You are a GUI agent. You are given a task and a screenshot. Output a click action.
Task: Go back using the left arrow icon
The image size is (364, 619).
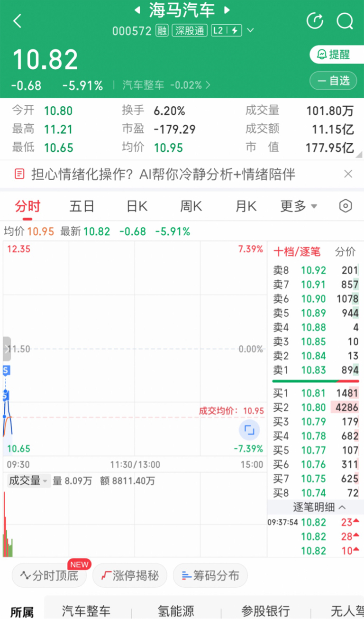click(x=18, y=21)
